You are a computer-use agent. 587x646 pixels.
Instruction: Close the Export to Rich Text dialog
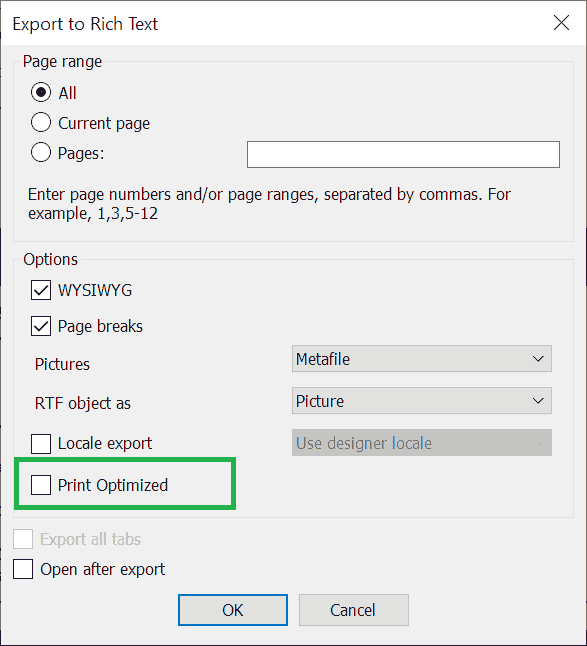click(x=561, y=23)
